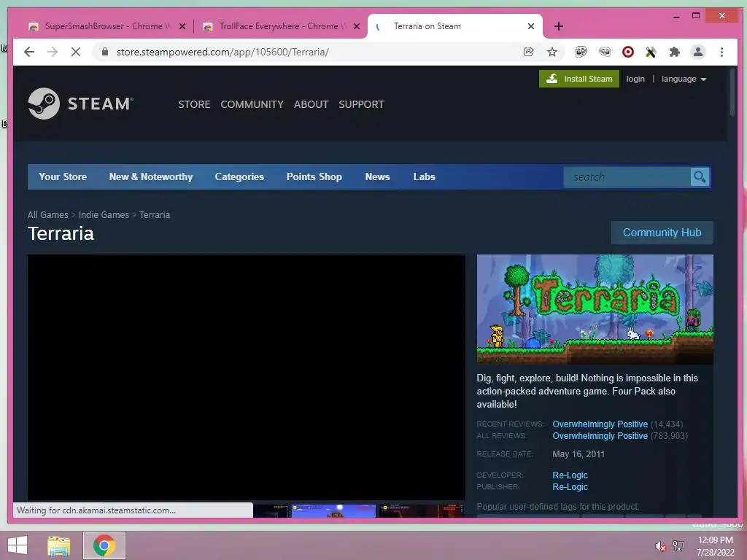Open the New & Noteworthy dropdown
Viewport: 747px width, 560px height.
coord(151,176)
